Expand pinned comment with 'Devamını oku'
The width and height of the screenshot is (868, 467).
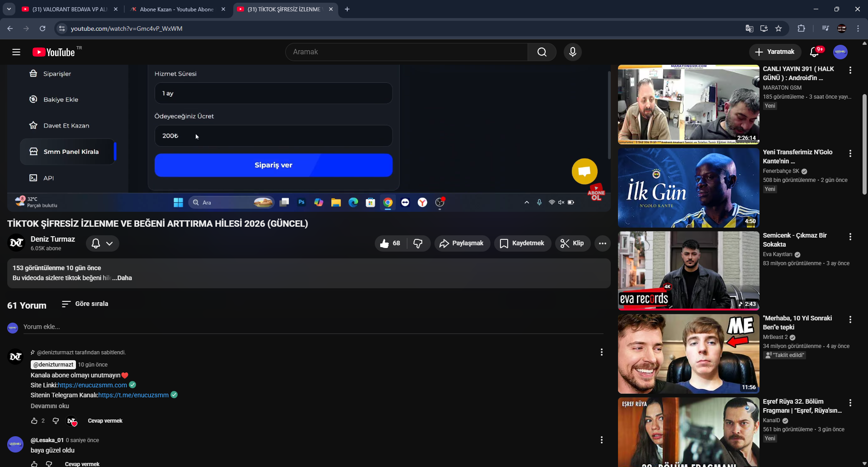[x=50, y=406]
